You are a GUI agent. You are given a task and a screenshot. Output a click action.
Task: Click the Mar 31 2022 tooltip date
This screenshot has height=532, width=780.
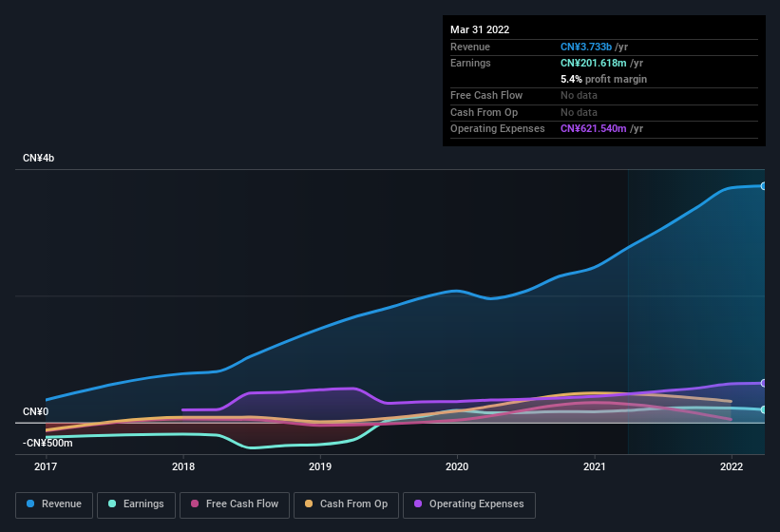point(480,29)
